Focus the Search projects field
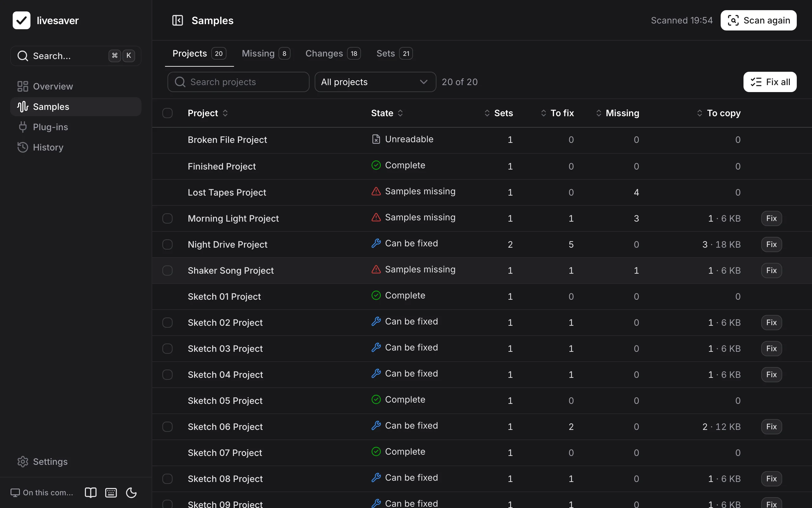 tap(238, 82)
